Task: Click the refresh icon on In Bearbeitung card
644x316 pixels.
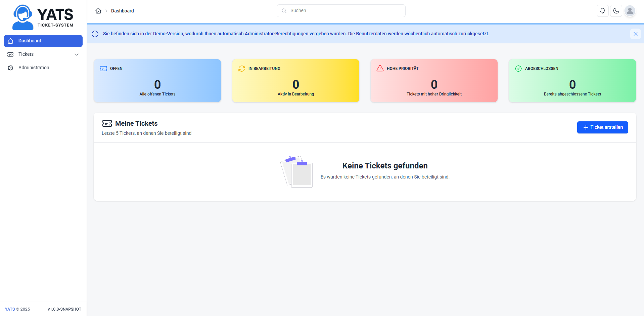Action: point(241,68)
